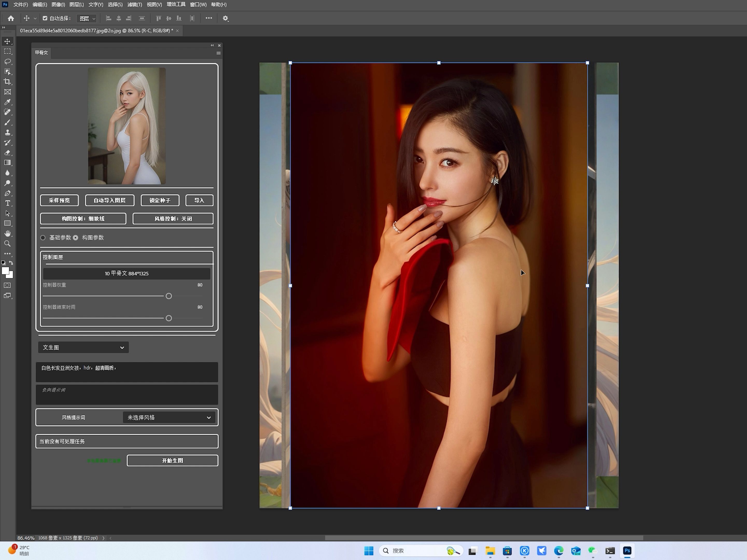
Task: Toggle the 自动选择 checkbox
Action: [x=45, y=18]
